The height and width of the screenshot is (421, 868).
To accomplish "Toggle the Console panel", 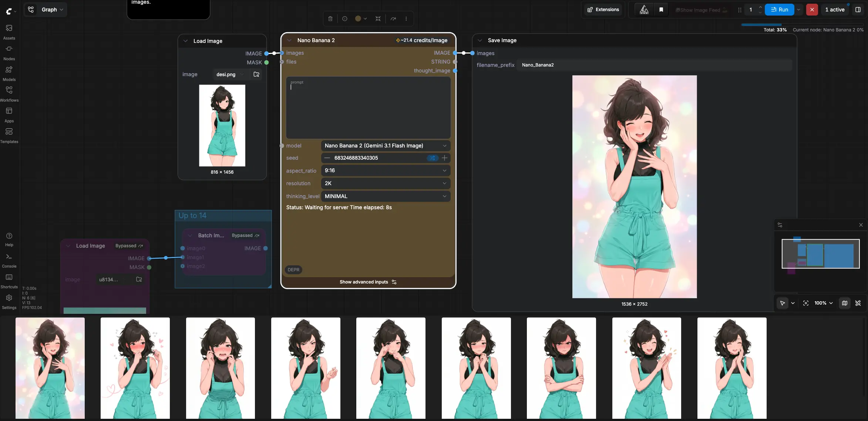I will pyautogui.click(x=9, y=260).
